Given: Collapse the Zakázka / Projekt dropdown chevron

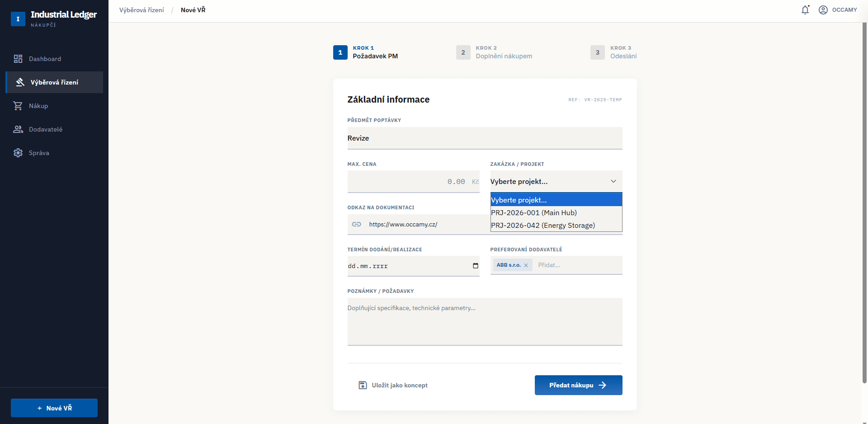Looking at the screenshot, I should coord(613,181).
